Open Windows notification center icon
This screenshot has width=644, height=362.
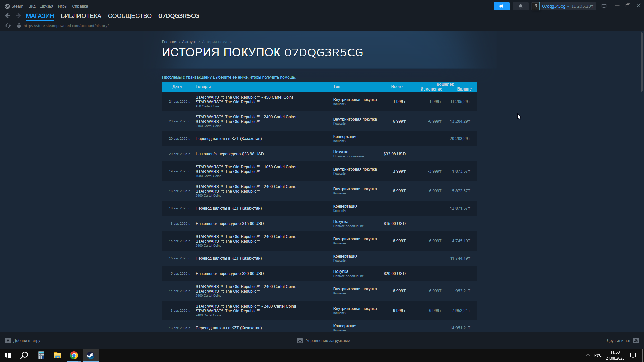point(633,355)
